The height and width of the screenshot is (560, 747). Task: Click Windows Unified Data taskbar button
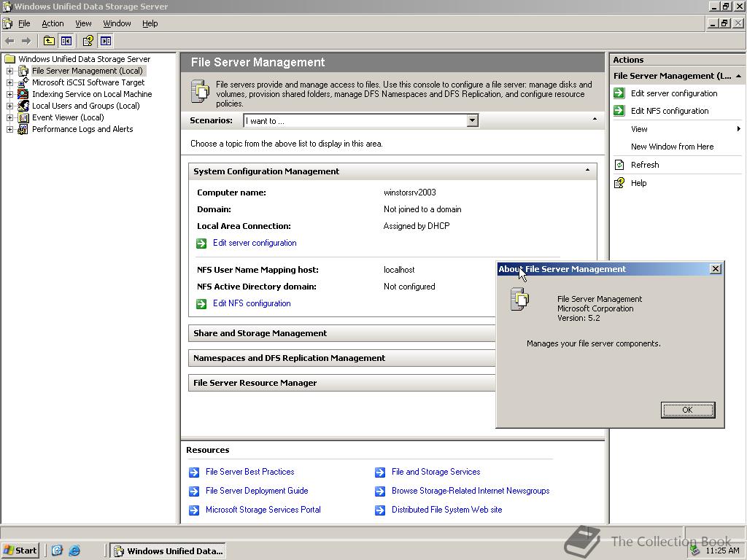click(x=168, y=551)
